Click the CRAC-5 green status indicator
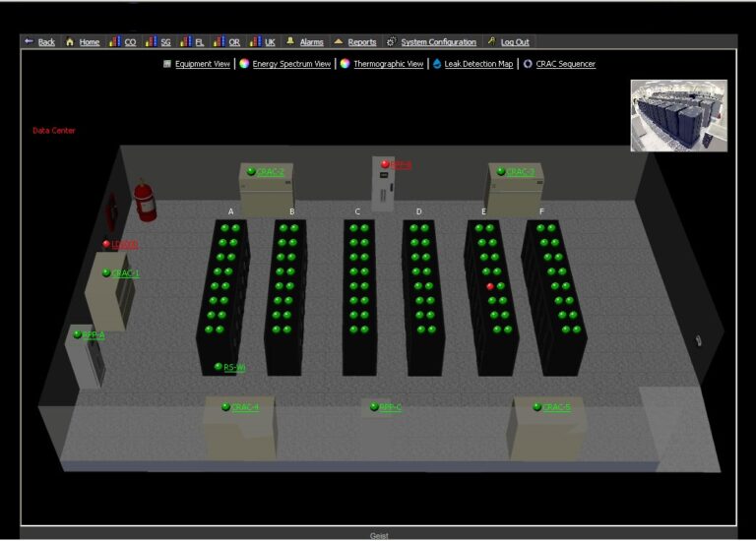 (x=537, y=406)
